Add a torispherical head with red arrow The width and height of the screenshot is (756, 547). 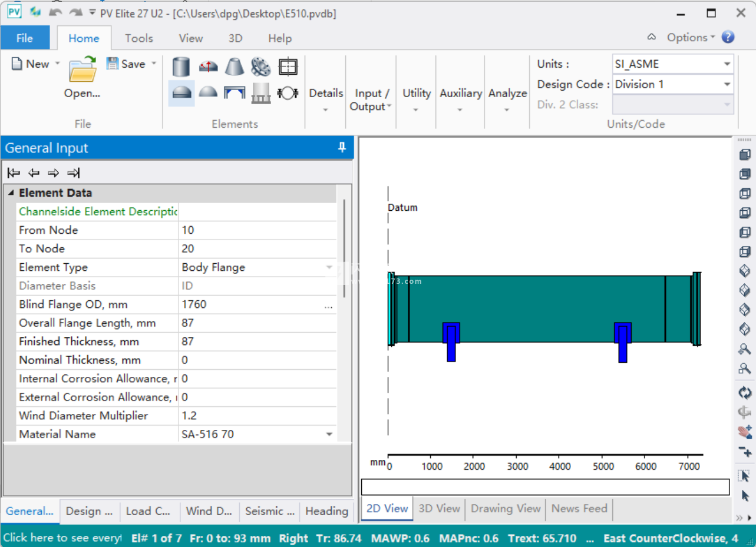[208, 67]
